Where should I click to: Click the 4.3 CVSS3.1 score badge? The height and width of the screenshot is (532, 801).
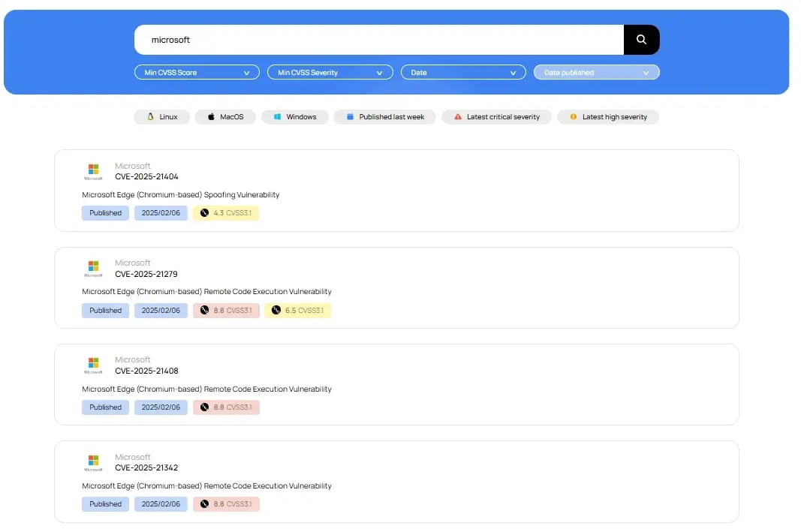click(x=226, y=213)
